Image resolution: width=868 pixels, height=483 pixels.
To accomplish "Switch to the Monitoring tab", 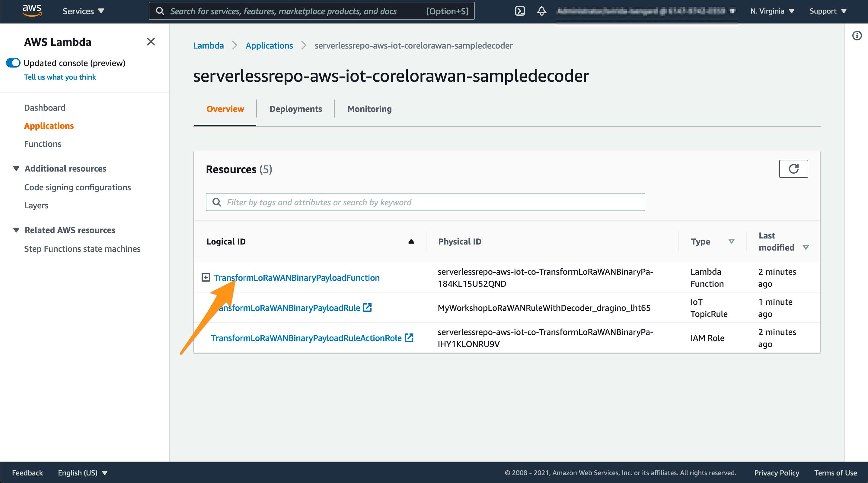I will click(369, 109).
